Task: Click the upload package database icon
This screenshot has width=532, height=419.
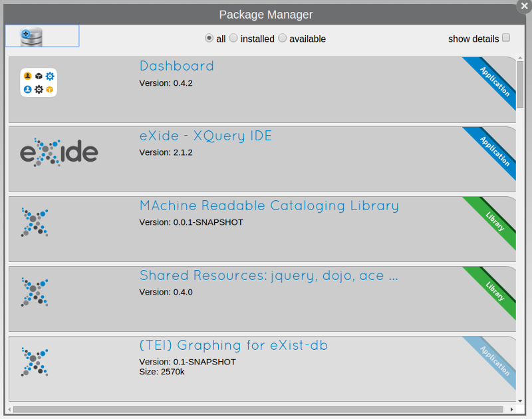Action: (31, 37)
